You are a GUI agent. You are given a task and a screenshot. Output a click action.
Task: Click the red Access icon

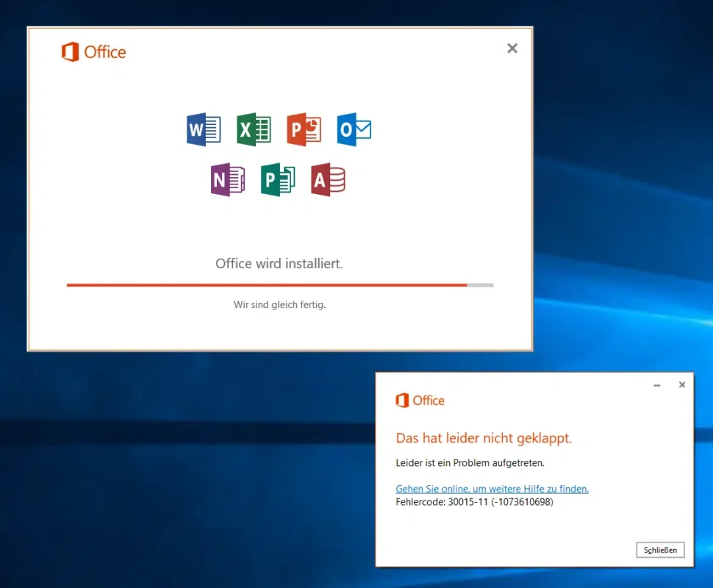tap(328, 180)
